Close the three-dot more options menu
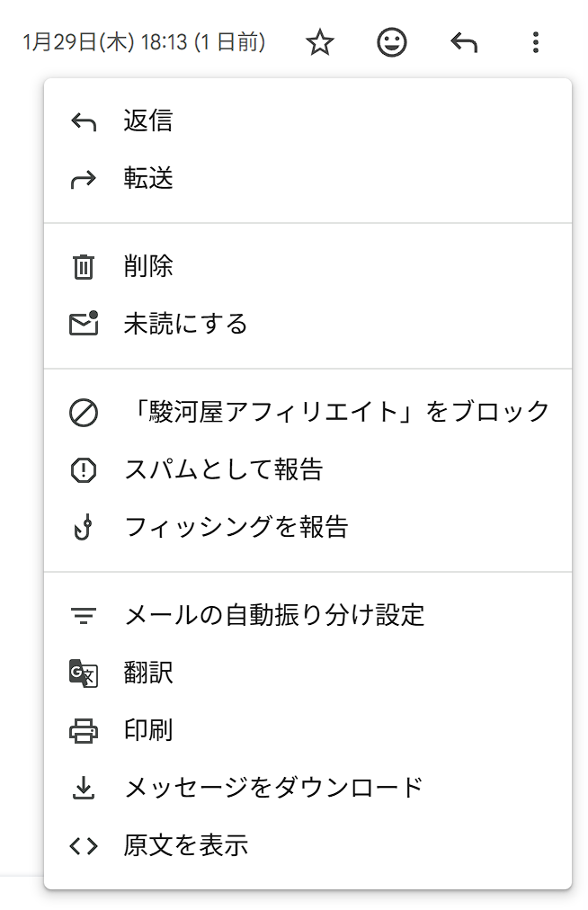This screenshot has width=588, height=910. 536,42
